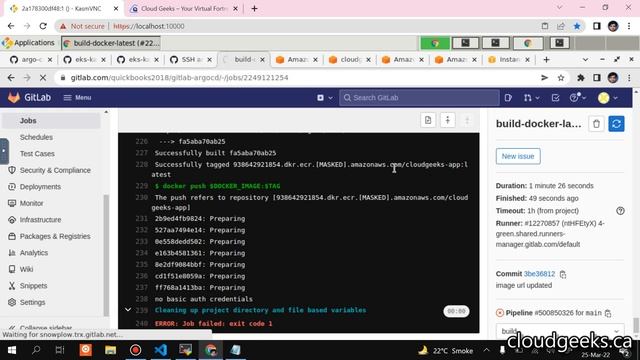Reload the outer localhost page

(43, 26)
